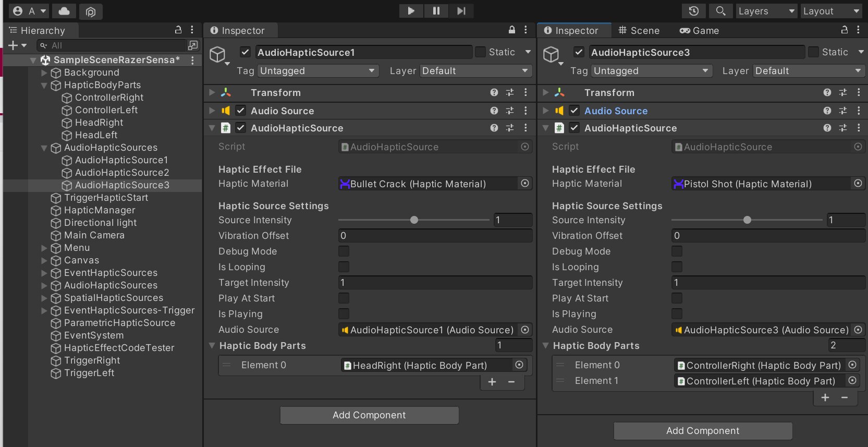The image size is (868, 447).
Task: Adjust Source Intensity slider for AudioHapticSource1
Action: (414, 220)
